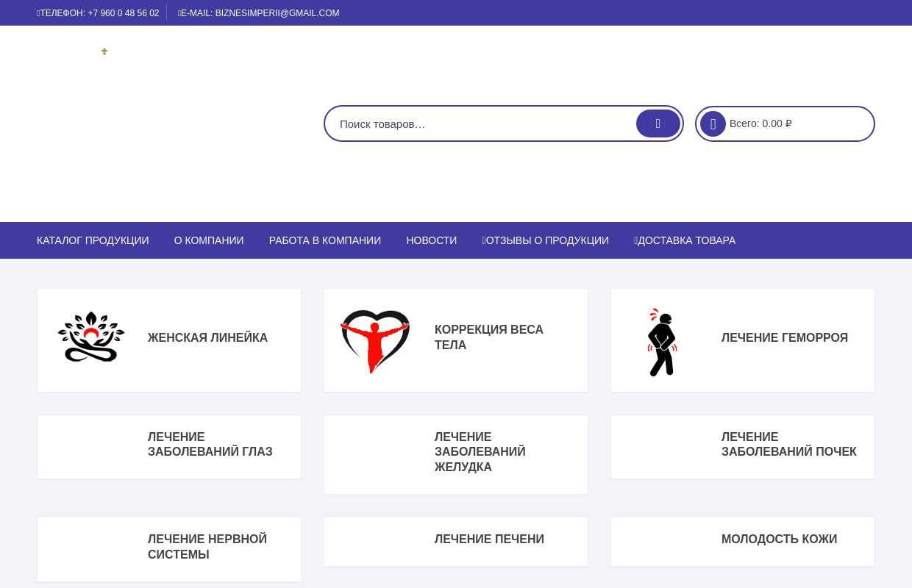Open Отзывы о продукции page
912x588 pixels.
[x=546, y=240]
